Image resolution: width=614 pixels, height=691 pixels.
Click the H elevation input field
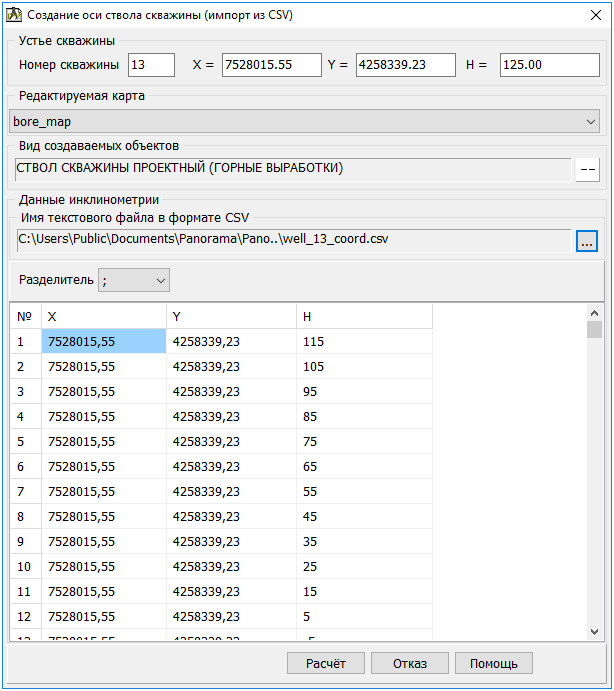click(x=549, y=65)
